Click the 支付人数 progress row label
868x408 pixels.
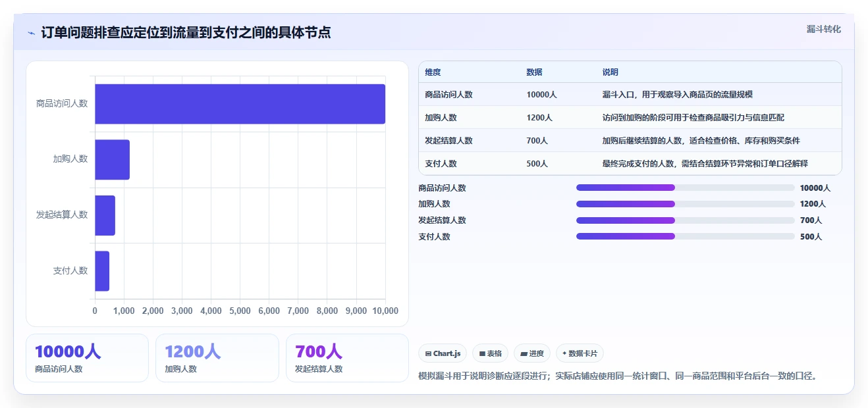pos(434,237)
